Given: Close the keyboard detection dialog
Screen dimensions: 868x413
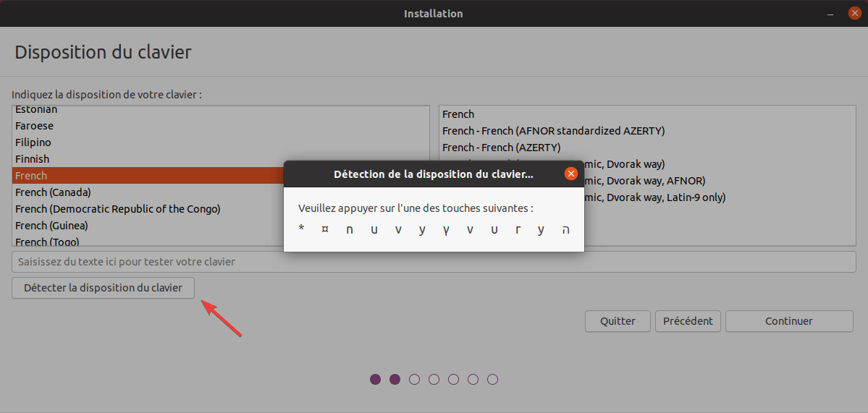Looking at the screenshot, I should pyautogui.click(x=570, y=174).
